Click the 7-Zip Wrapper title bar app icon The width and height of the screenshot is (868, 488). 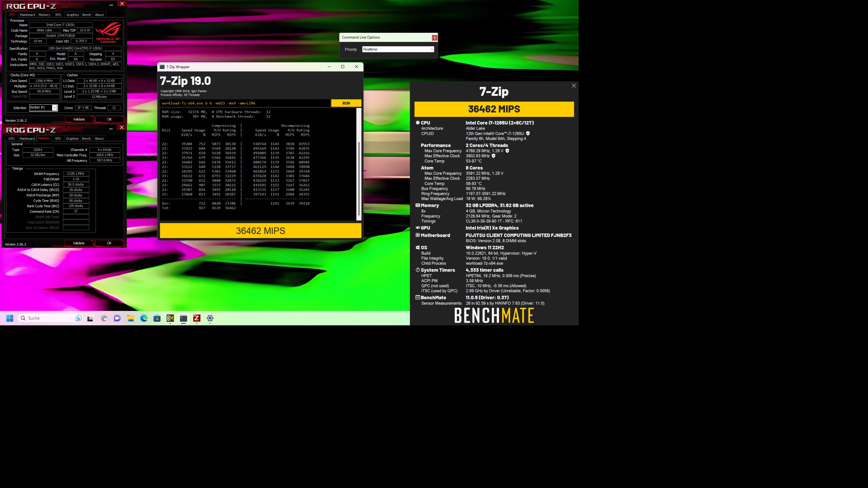162,67
